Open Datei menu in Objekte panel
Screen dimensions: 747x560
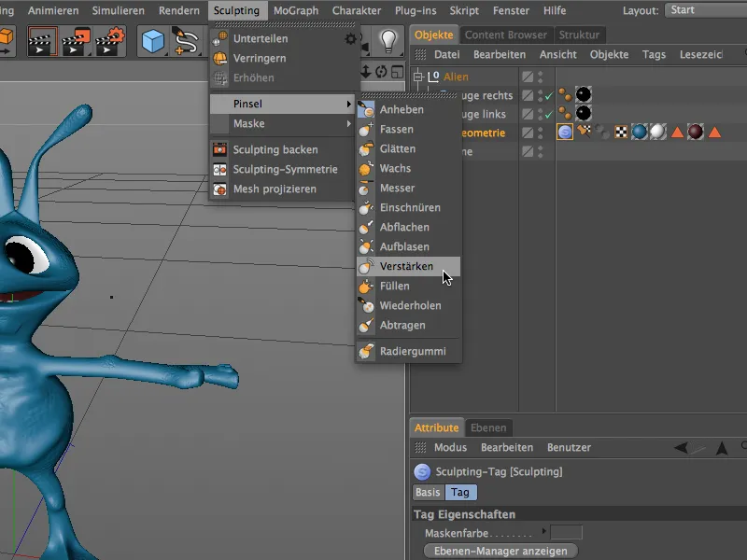(x=447, y=55)
